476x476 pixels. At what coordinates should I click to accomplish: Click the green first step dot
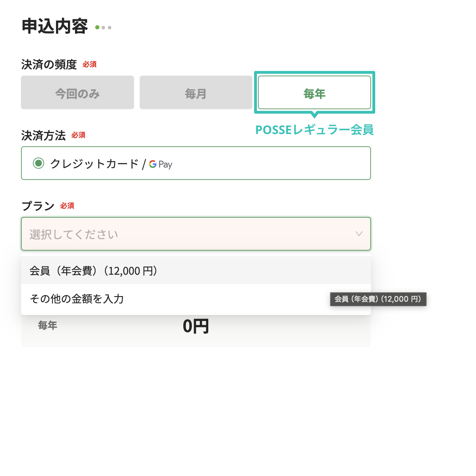pos(97,27)
